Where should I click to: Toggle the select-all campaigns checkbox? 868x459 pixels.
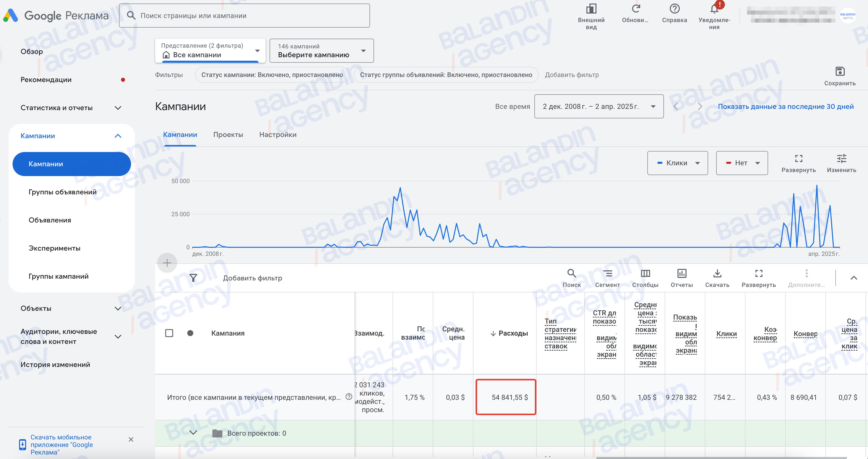[169, 333]
